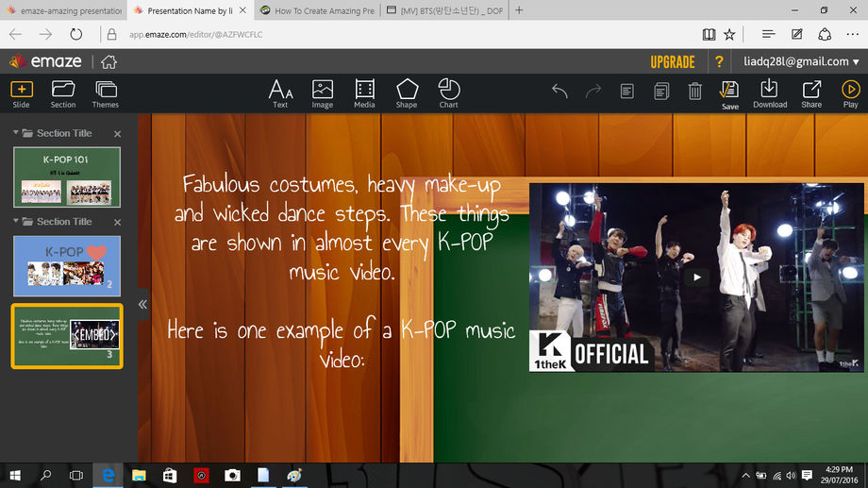Image resolution: width=868 pixels, height=488 pixels.
Task: Open the browser Hub menu
Action: (x=768, y=34)
